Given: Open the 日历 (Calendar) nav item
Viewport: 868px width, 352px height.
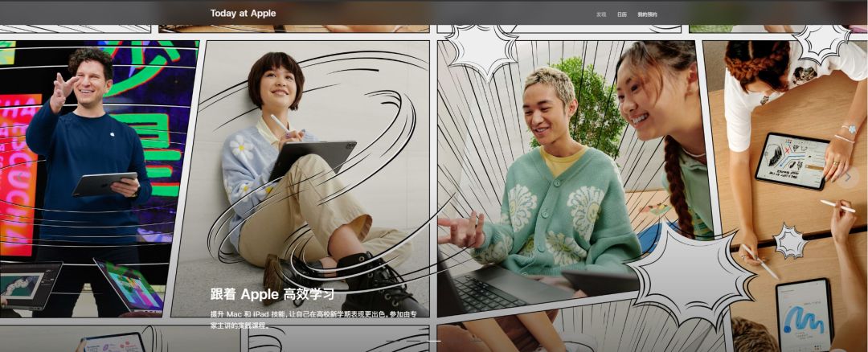Looking at the screenshot, I should click(621, 14).
